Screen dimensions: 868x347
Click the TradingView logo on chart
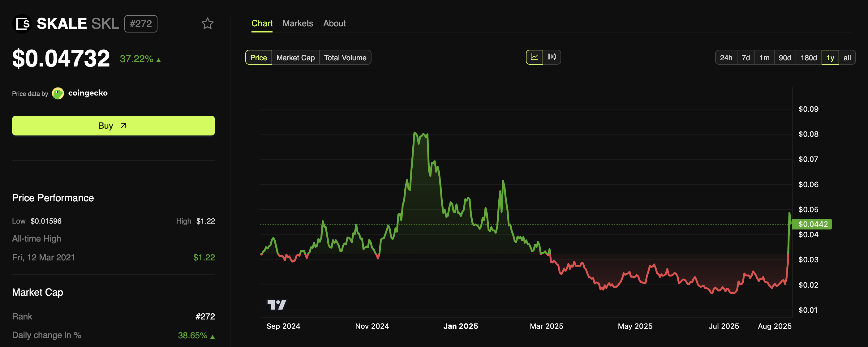(277, 305)
